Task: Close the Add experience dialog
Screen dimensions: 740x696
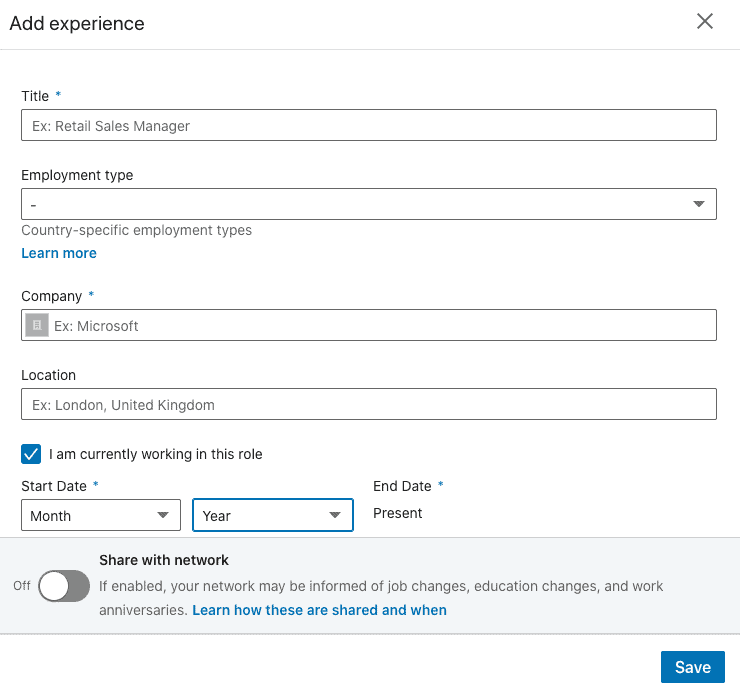Action: tap(705, 21)
